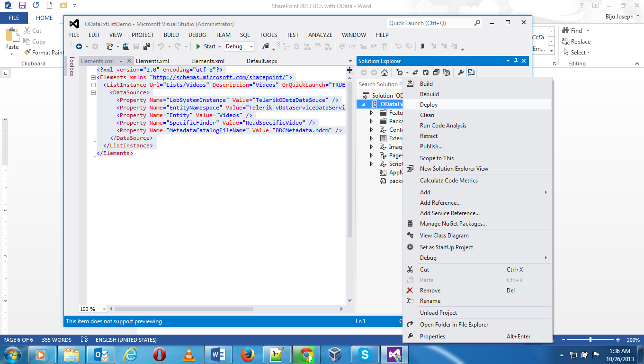644x364 pixels.
Task: Collapse the ListInstance XML element
Action: (x=93, y=85)
